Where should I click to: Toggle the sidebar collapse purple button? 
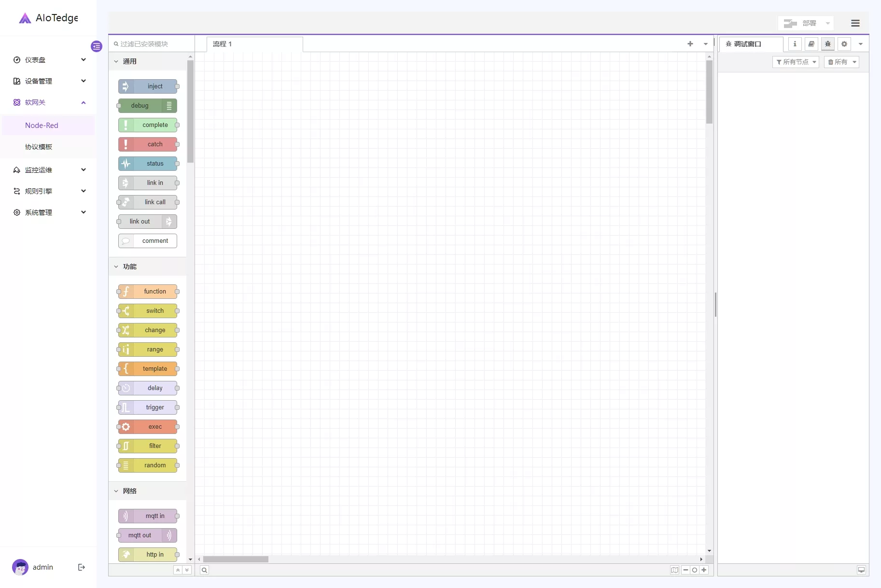pyautogui.click(x=97, y=46)
